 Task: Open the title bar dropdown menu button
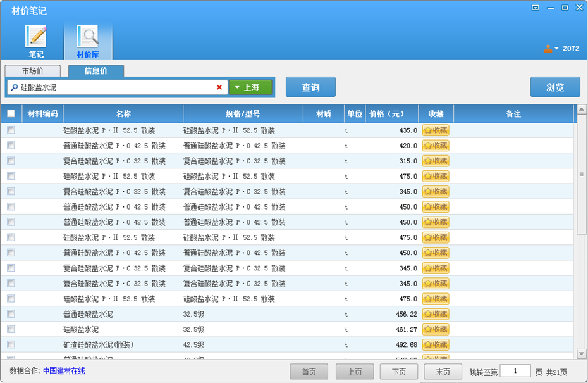pos(536,8)
